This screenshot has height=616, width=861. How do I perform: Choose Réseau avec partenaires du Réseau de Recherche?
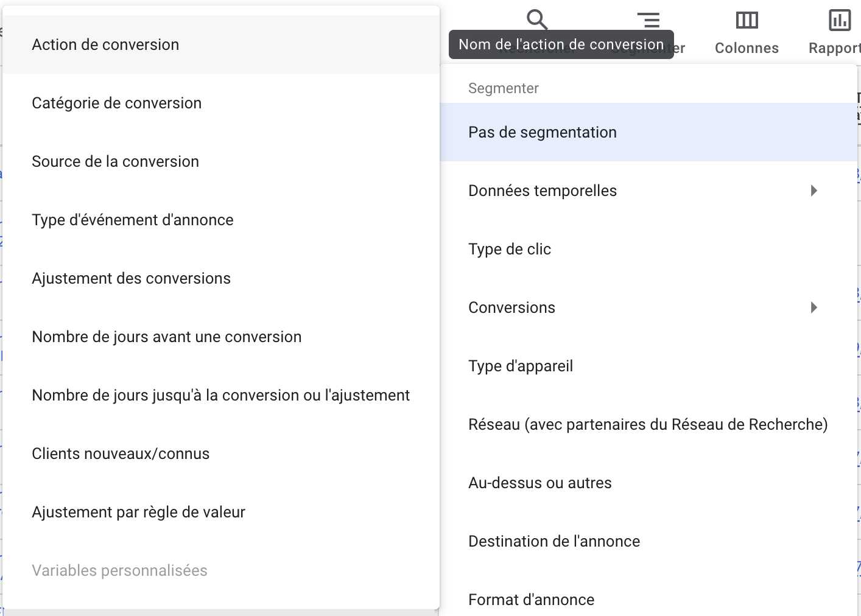(x=648, y=424)
